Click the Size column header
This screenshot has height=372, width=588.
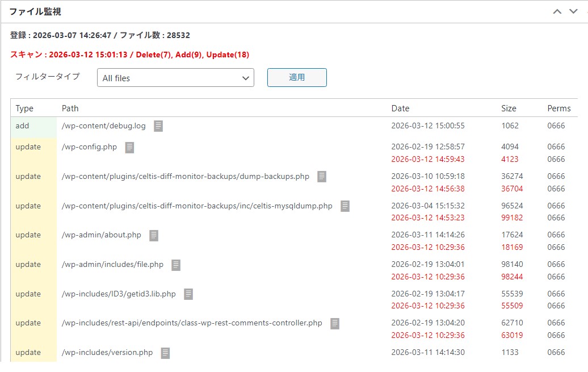509,108
